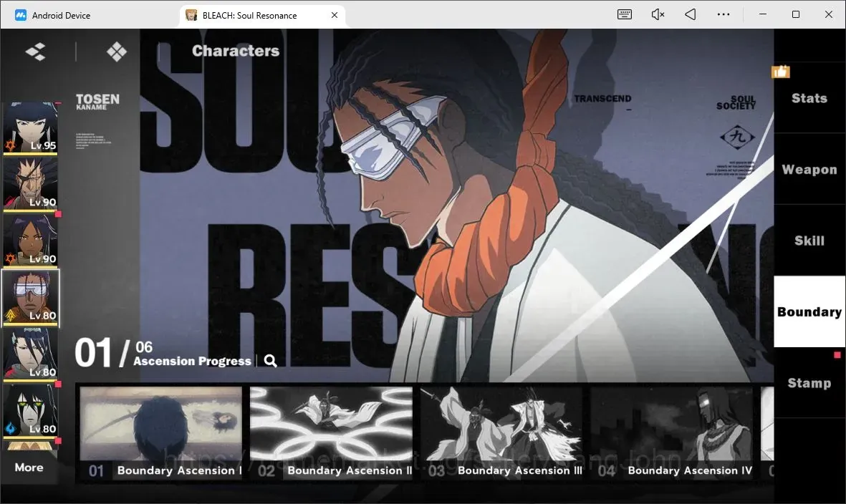
Task: Open the Boundary Ascension IV card
Action: pos(672,433)
